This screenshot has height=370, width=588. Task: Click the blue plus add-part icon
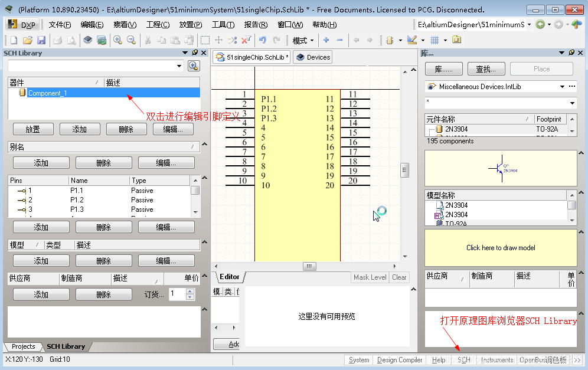coord(326,40)
